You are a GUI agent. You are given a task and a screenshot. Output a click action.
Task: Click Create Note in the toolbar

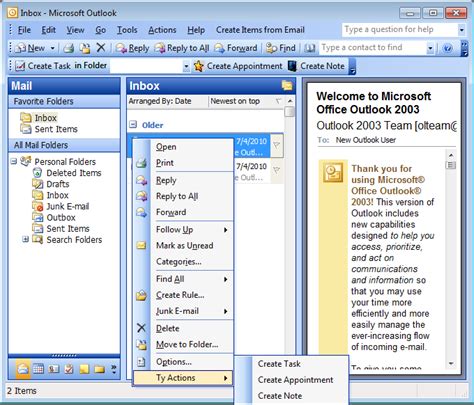(316, 66)
